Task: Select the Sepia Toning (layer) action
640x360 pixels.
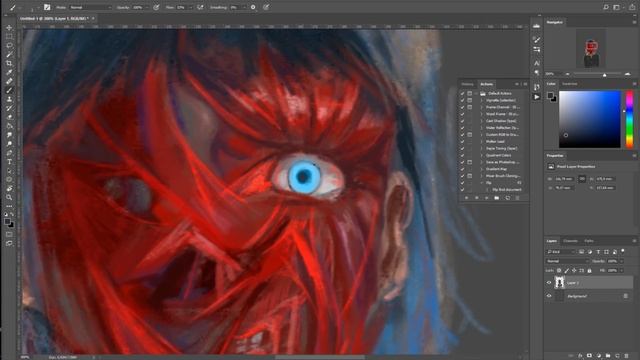Action: (502, 149)
